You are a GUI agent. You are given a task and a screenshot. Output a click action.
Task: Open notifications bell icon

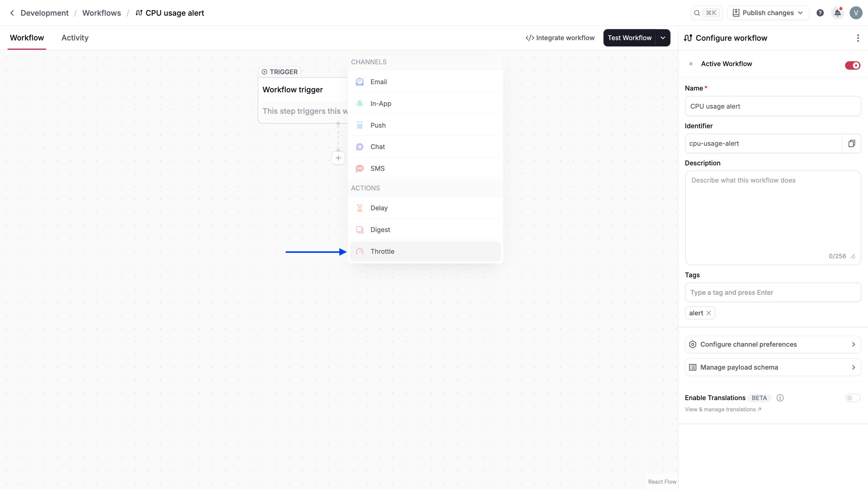[837, 13]
